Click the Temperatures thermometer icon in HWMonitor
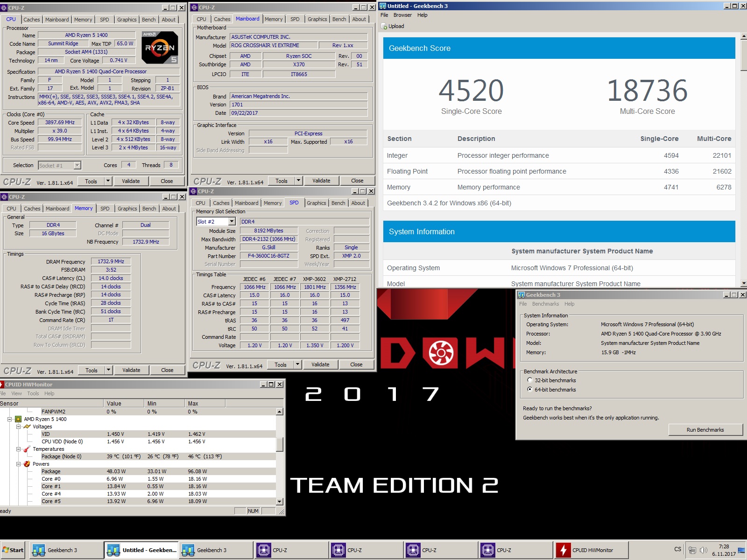This screenshot has width=747, height=560. [27, 449]
